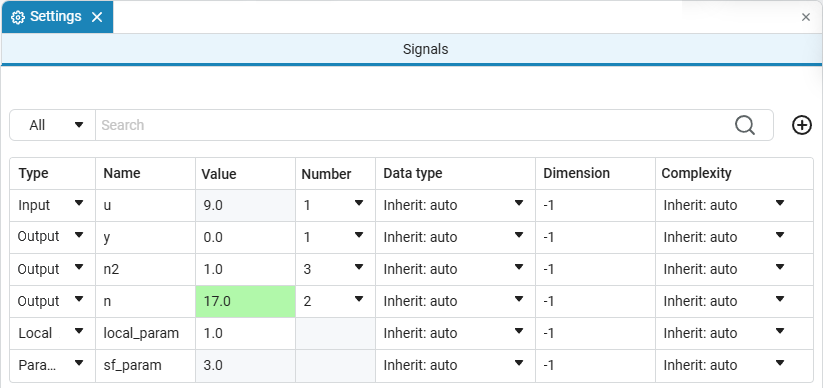Click Dimension -1 for signal n

click(596, 301)
